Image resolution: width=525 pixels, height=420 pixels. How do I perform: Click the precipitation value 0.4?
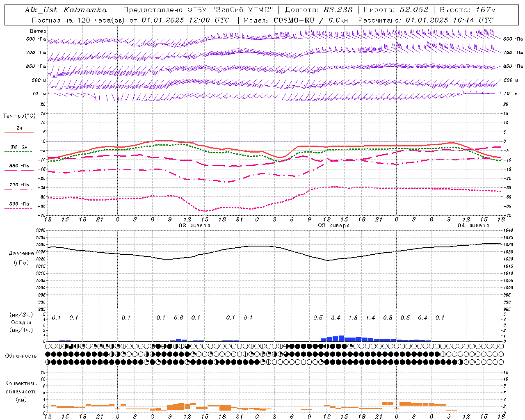[422, 318]
